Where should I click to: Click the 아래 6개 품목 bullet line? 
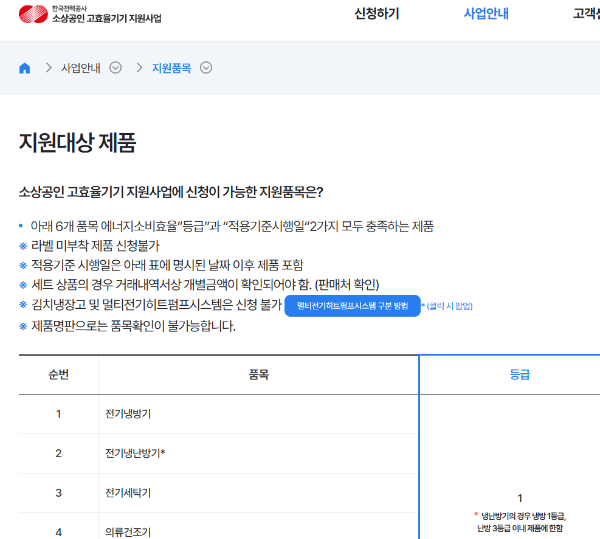[232, 226]
